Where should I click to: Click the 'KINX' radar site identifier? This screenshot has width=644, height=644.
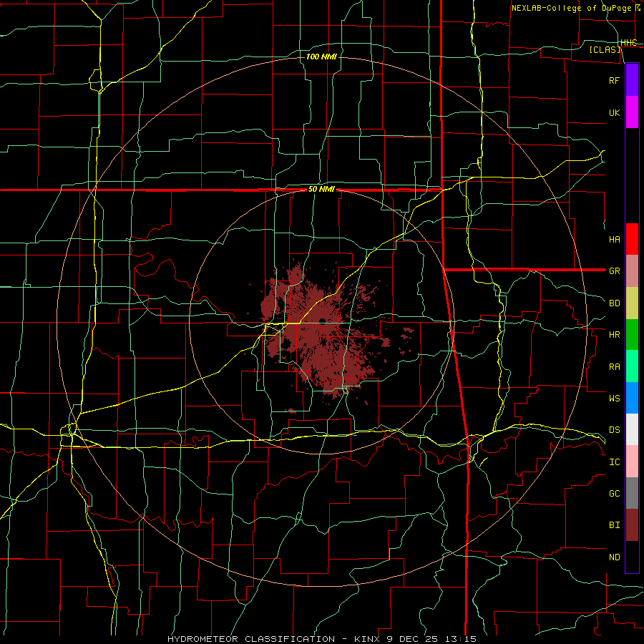click(x=367, y=639)
